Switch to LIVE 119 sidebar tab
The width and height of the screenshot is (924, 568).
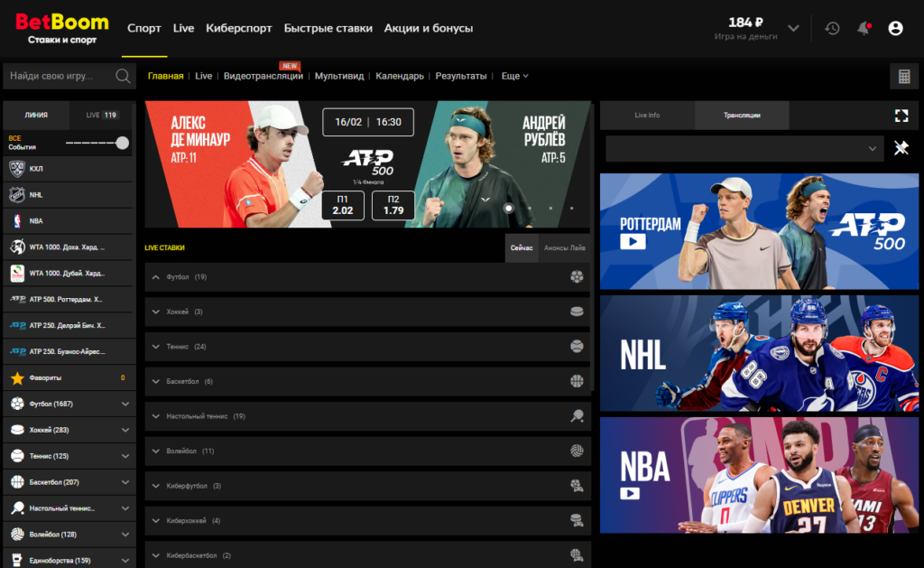102,115
